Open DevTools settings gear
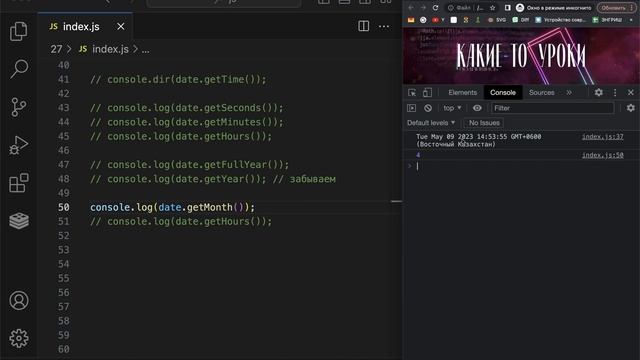The height and width of the screenshot is (360, 640). pos(598,93)
